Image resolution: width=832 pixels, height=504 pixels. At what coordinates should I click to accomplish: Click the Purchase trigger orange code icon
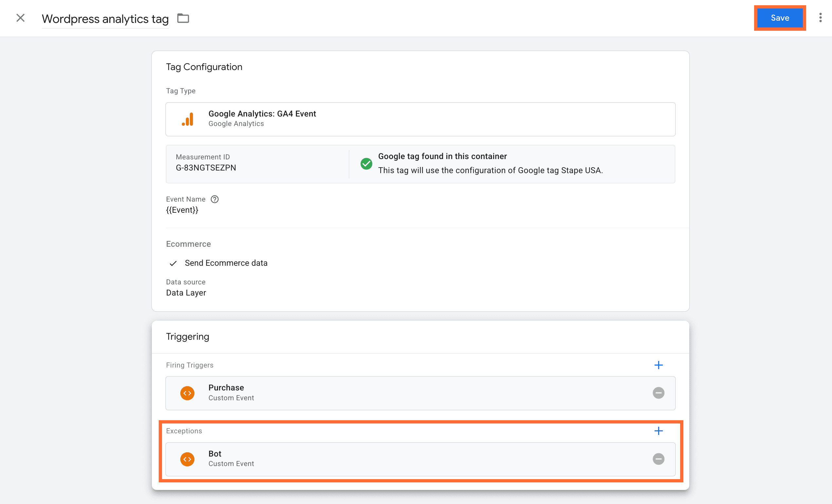pyautogui.click(x=187, y=393)
